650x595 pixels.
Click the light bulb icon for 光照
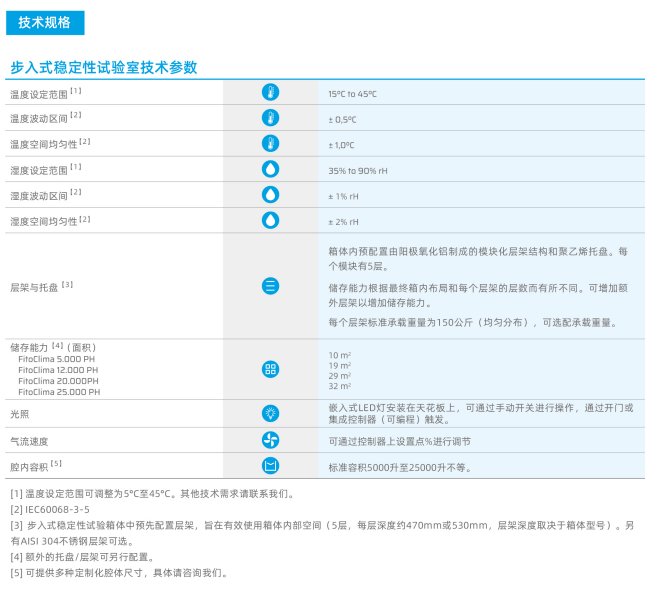pyautogui.click(x=270, y=413)
